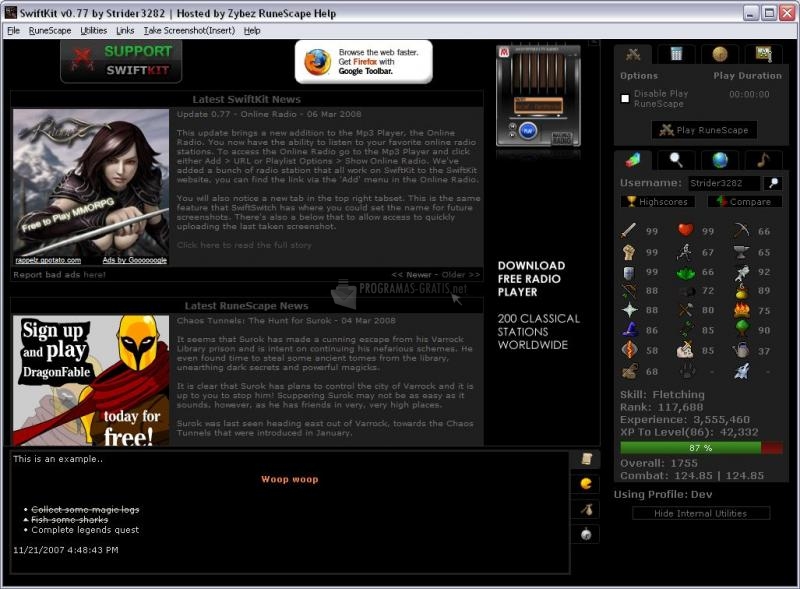This screenshot has width=800, height=589.
Task: Switch to the colored blocks highscores tab
Action: click(633, 160)
